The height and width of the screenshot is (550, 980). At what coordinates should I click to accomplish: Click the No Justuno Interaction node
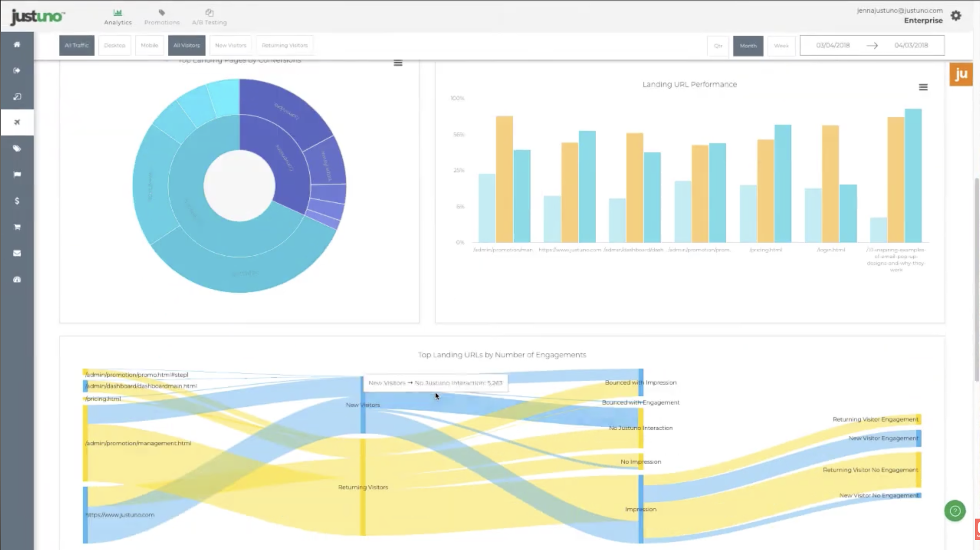[641, 428]
